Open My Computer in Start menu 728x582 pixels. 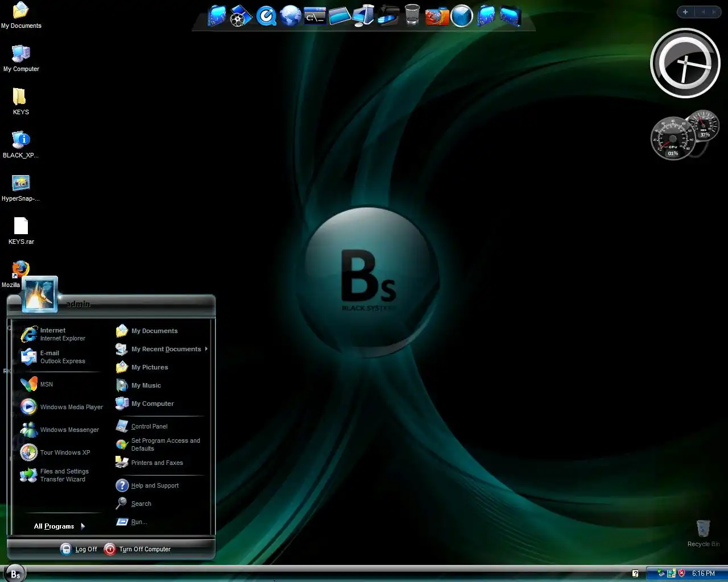click(162, 404)
